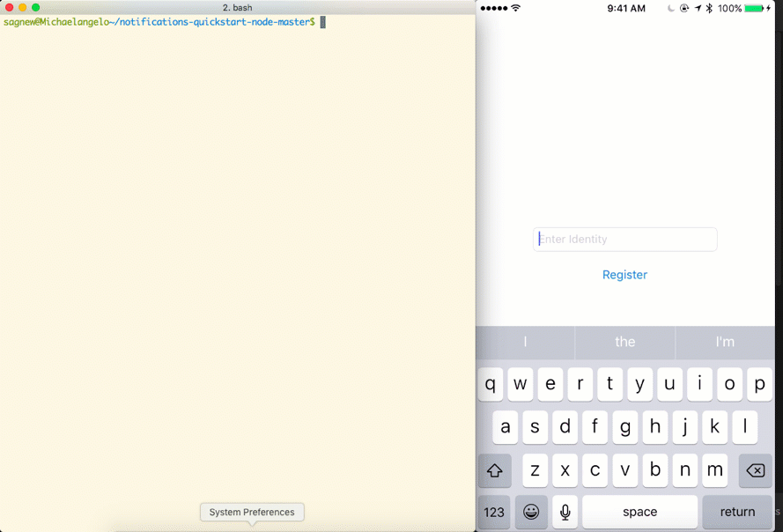Open System Preferences from the dock

coord(252,512)
